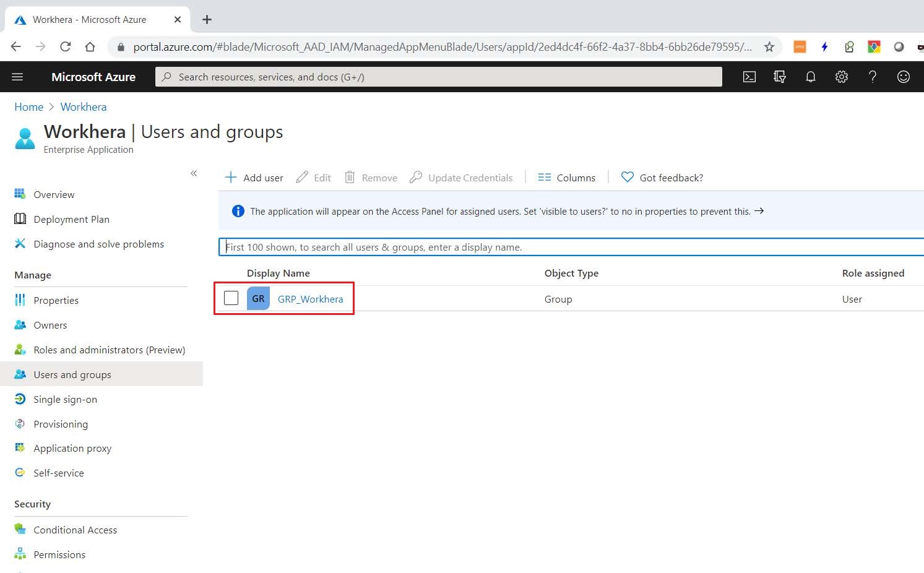This screenshot has width=924, height=573.
Task: Focus the users and groups search field
Action: 571,247
